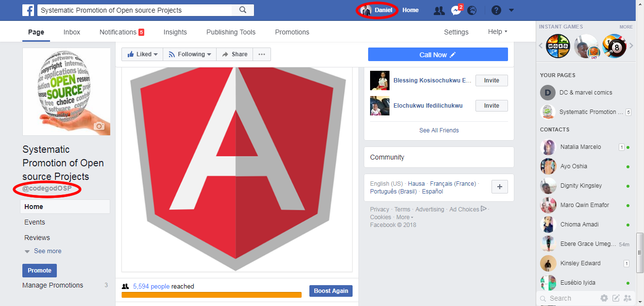Open chat settings gear icon
Image resolution: width=644 pixels, height=306 pixels.
[604, 298]
